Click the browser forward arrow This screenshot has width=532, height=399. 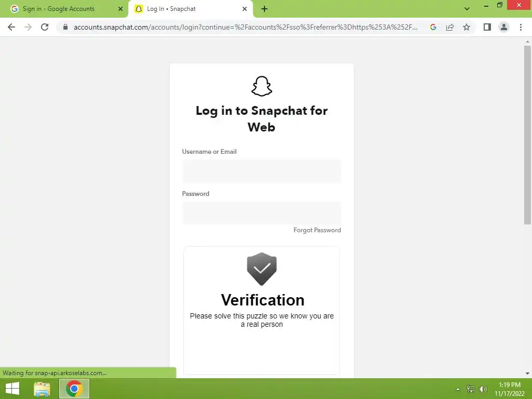(28, 27)
